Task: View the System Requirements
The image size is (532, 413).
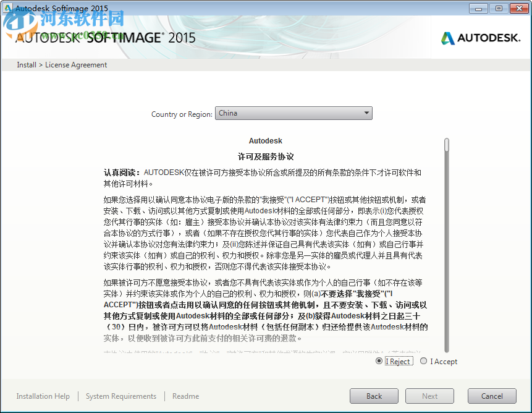Action: coord(120,396)
